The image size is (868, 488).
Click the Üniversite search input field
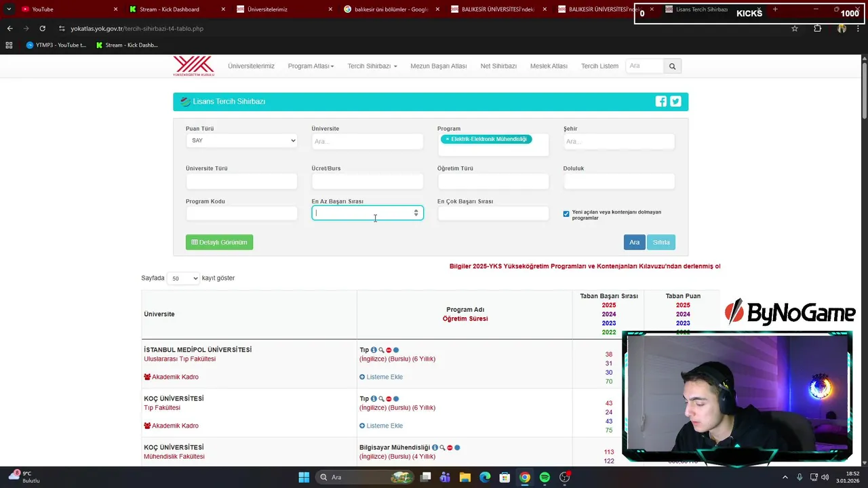(368, 141)
